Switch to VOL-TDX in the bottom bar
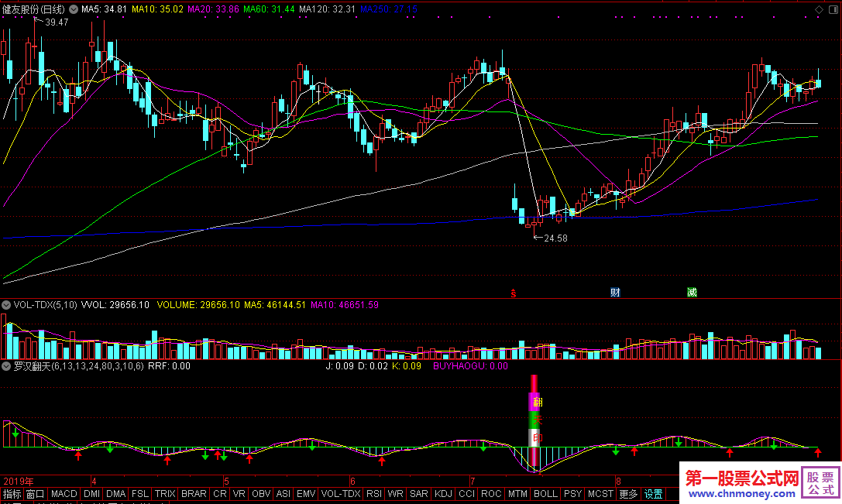Screen dimensions: 842x504 point(341,494)
